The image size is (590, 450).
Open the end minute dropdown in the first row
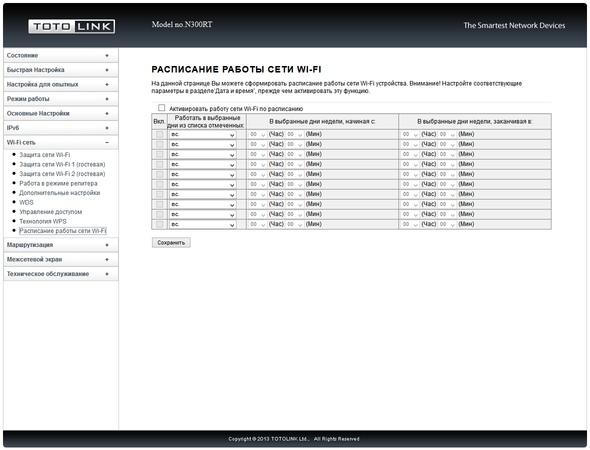click(x=447, y=134)
